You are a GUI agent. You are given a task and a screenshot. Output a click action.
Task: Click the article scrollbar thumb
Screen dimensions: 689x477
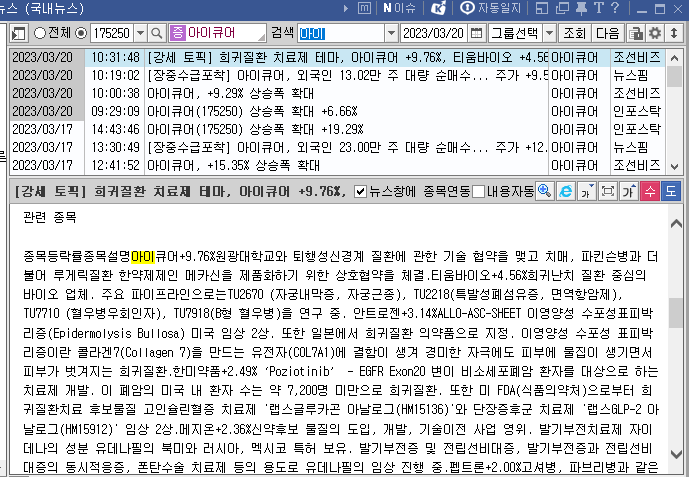pos(676,313)
